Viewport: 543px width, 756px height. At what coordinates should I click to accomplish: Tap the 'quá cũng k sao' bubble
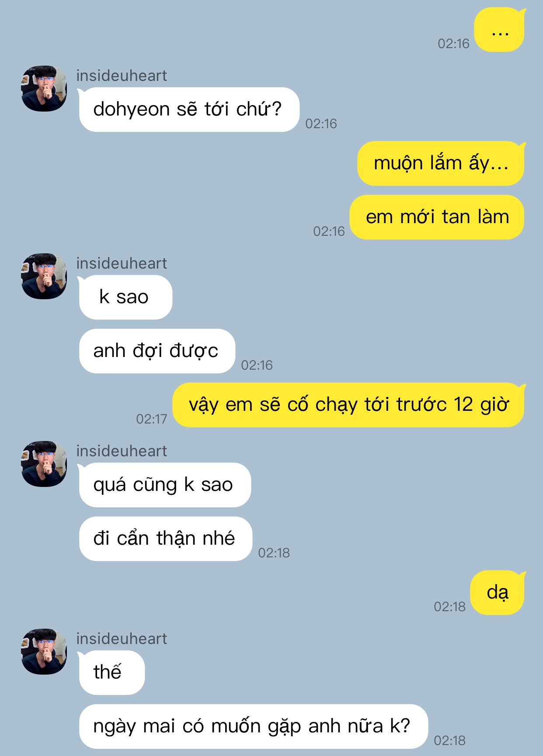[x=165, y=485]
